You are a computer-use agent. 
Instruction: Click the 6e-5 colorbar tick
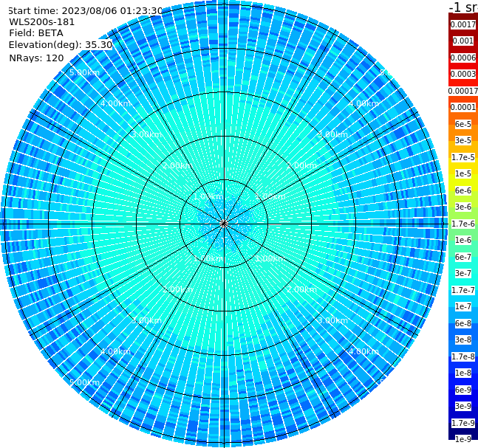click(463, 124)
